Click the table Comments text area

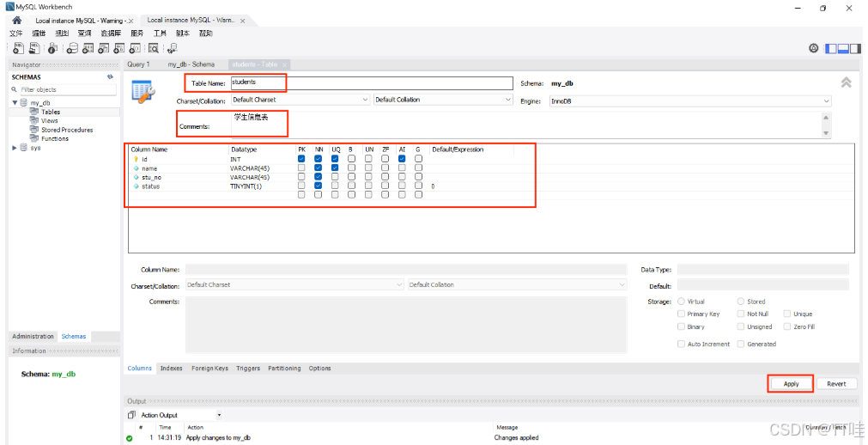pos(526,125)
